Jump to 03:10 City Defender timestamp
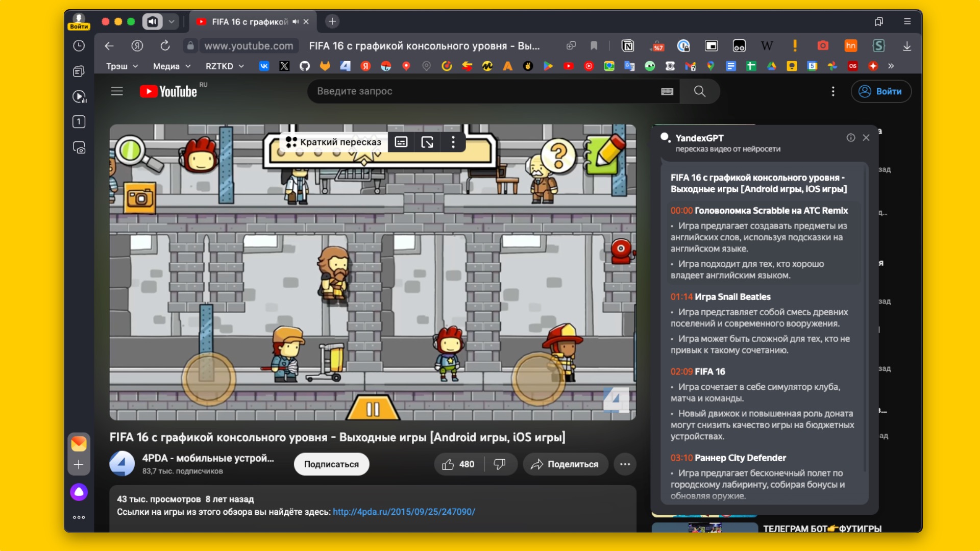980x551 pixels. (x=681, y=458)
